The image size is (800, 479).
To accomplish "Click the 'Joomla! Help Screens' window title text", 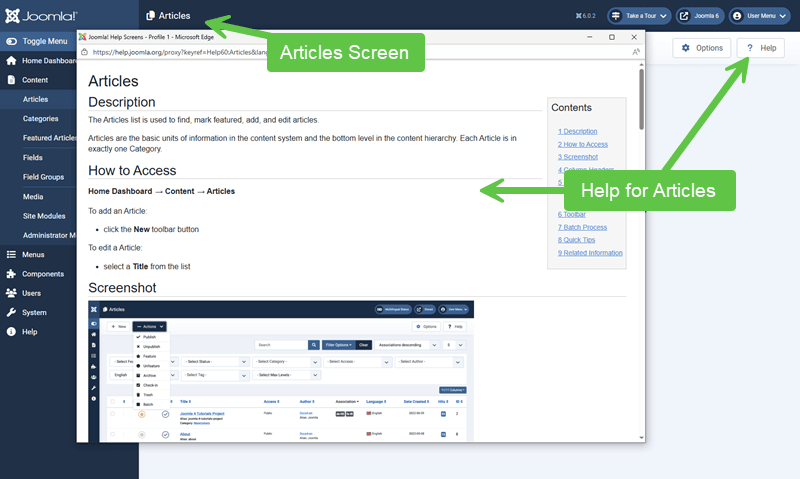I will (x=151, y=37).
